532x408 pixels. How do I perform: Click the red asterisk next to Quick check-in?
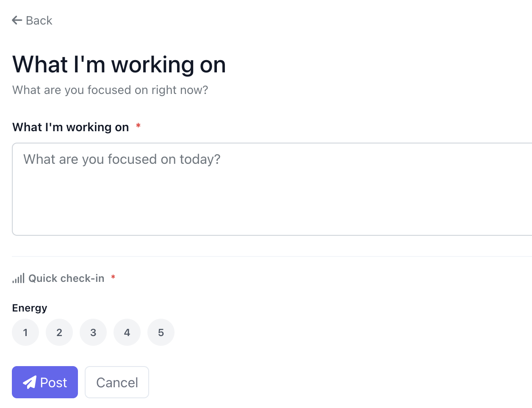click(x=113, y=277)
